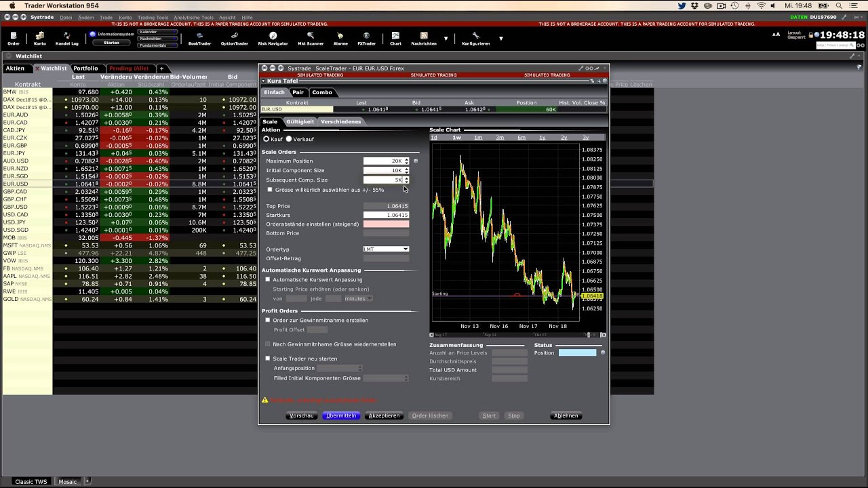Viewport: 868px width, 488px height.
Task: Check Nach Gewinnmitnahme Grösse wiederherstellen
Action: click(x=268, y=344)
